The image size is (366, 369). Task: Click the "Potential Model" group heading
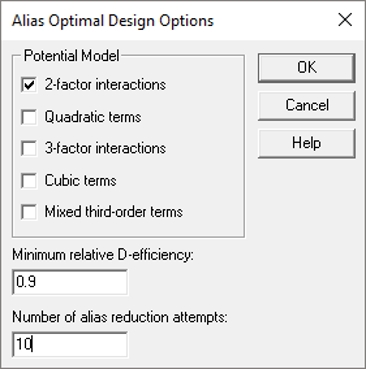pyautogui.click(x=71, y=56)
